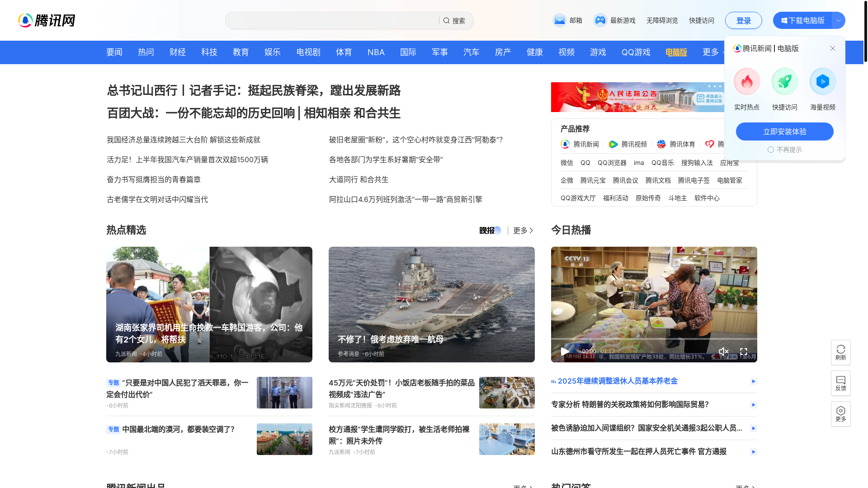Open the 娱乐 nav tab
This screenshot has width=868, height=488.
point(273,52)
